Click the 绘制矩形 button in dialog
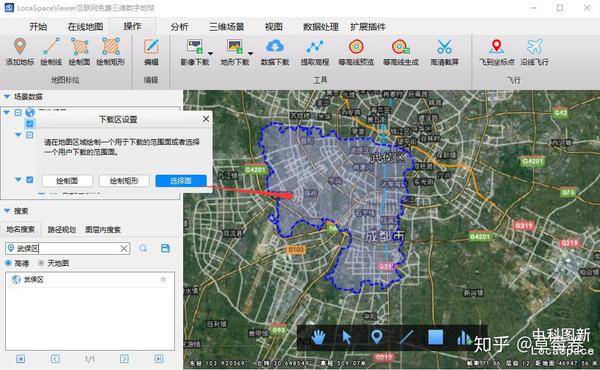The width and height of the screenshot is (600, 370). [124, 181]
